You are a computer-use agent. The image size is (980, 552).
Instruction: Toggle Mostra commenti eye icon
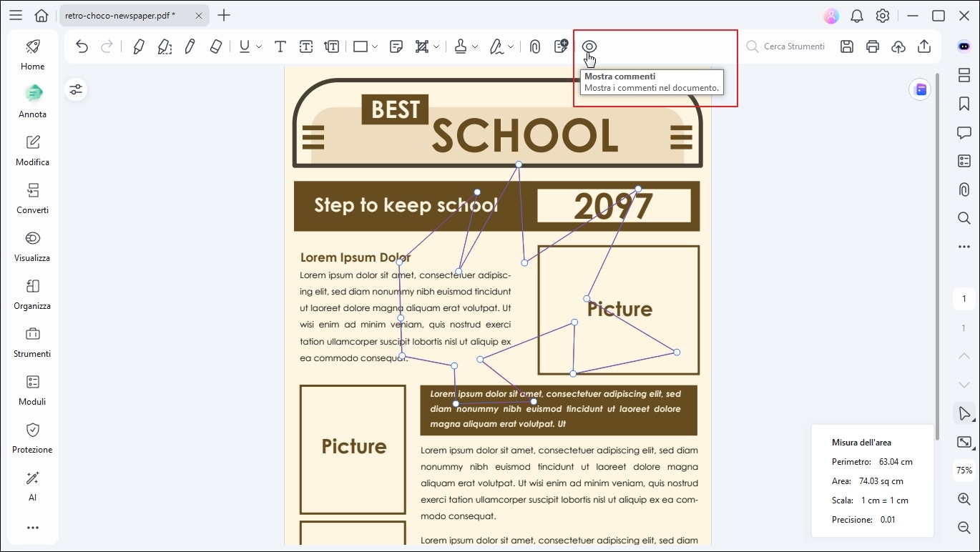click(589, 46)
